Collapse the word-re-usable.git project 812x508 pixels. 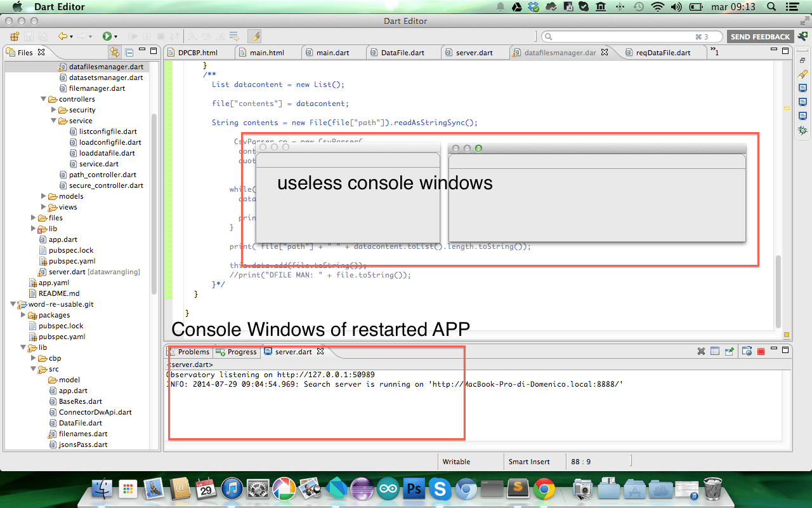click(13, 304)
